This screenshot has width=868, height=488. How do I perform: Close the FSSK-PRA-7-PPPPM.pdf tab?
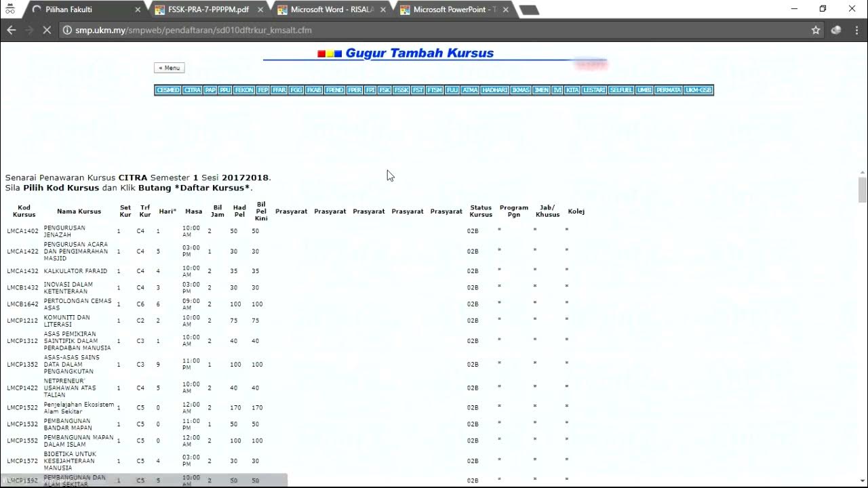click(x=262, y=9)
